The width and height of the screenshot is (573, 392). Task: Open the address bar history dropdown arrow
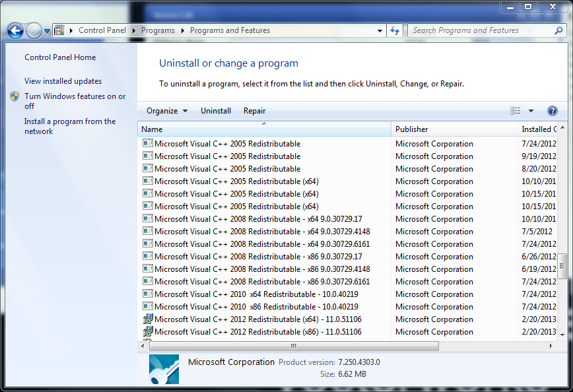click(x=380, y=30)
